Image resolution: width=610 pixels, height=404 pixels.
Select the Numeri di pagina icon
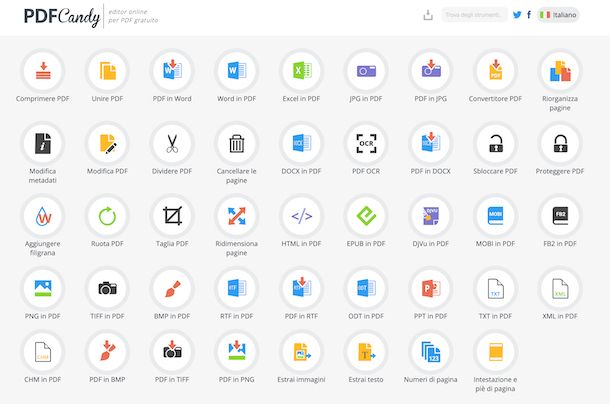point(431,352)
